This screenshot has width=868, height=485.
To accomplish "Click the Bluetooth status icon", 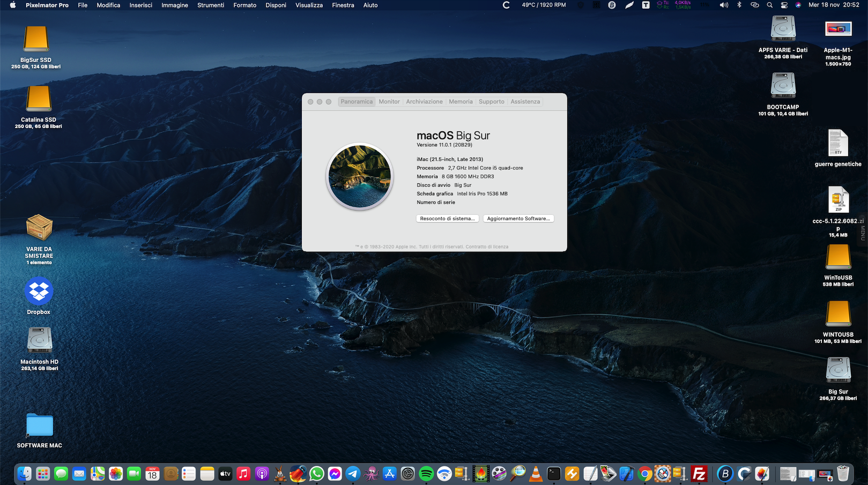I will pyautogui.click(x=739, y=5).
